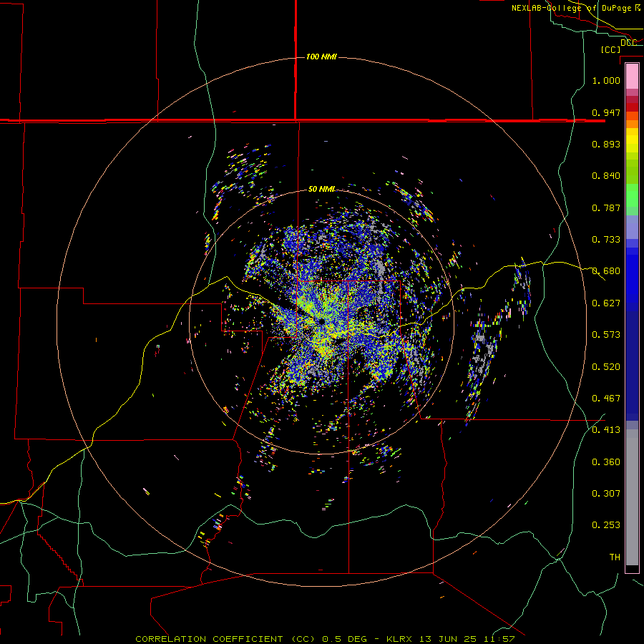Click the 0.413 scale value
Viewport: 644px width, 644px height.
(x=606, y=430)
